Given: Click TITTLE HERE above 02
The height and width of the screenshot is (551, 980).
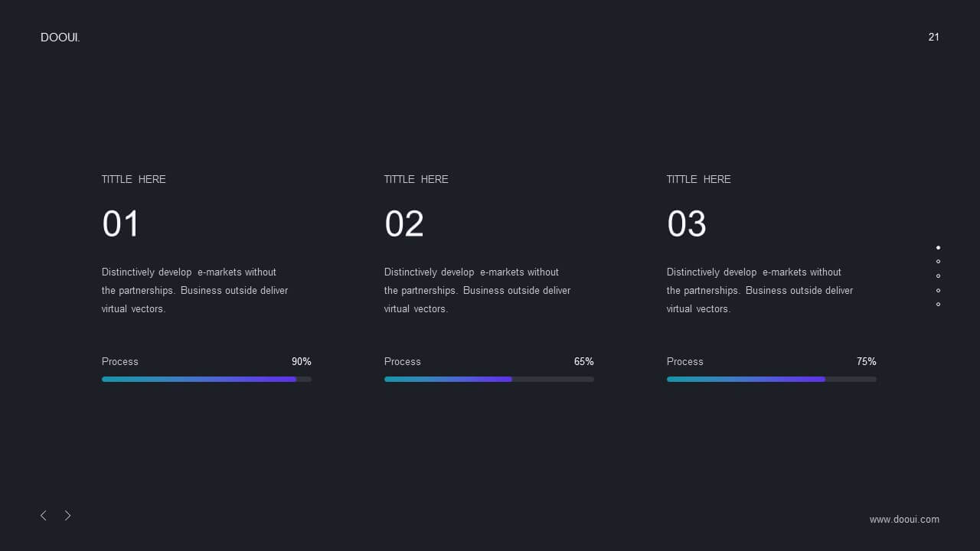Looking at the screenshot, I should 416,179.
